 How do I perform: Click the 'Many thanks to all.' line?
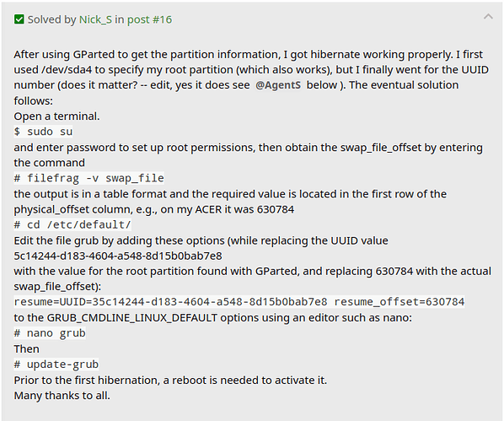coord(62,395)
